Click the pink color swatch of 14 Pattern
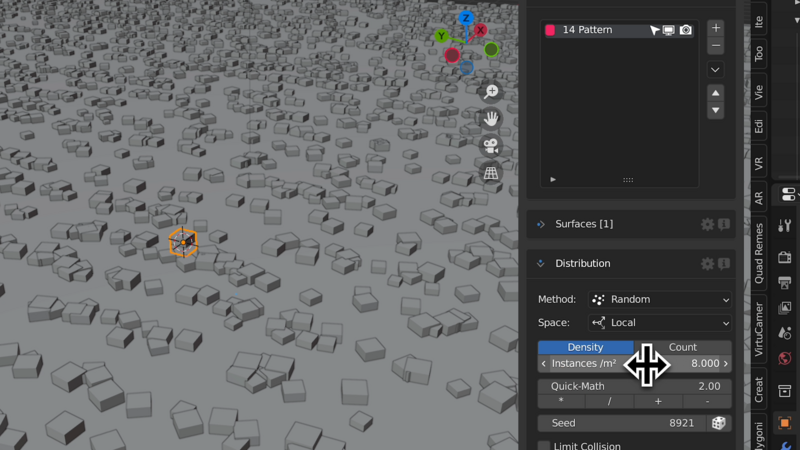The width and height of the screenshot is (800, 450). (x=550, y=30)
